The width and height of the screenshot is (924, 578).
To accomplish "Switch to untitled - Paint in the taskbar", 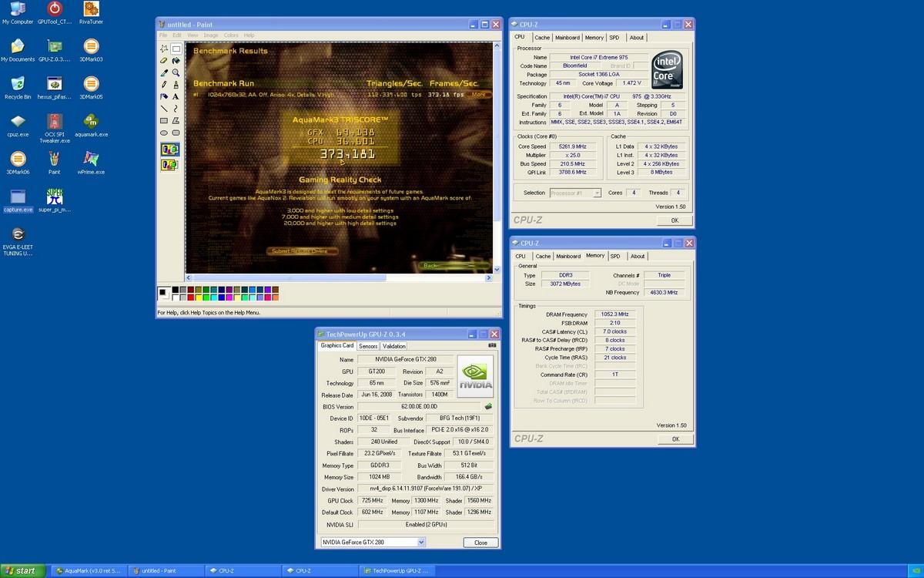I will [x=164, y=571].
